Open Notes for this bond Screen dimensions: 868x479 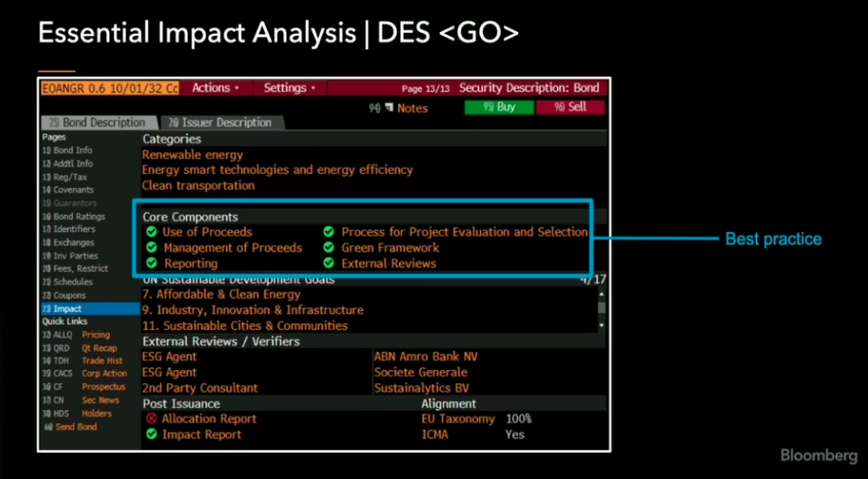(x=412, y=108)
